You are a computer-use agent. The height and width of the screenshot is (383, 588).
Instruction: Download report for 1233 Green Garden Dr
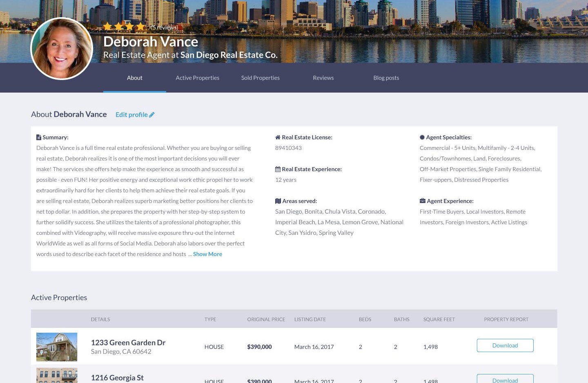click(505, 345)
